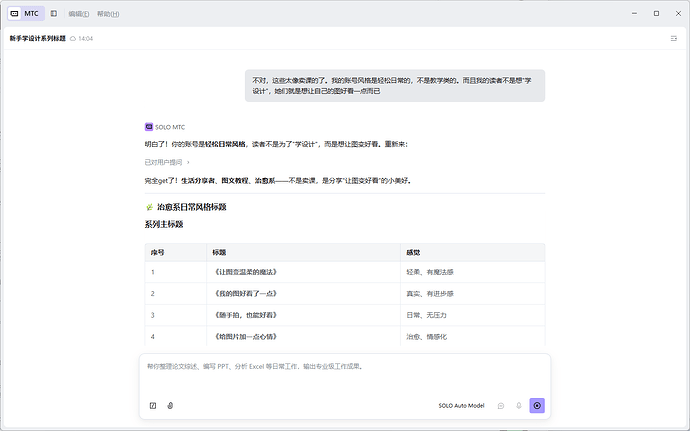Viewport: 690px width, 431px height.
Task: Click cell 轻柔、有魔法感
Action: [430, 272]
